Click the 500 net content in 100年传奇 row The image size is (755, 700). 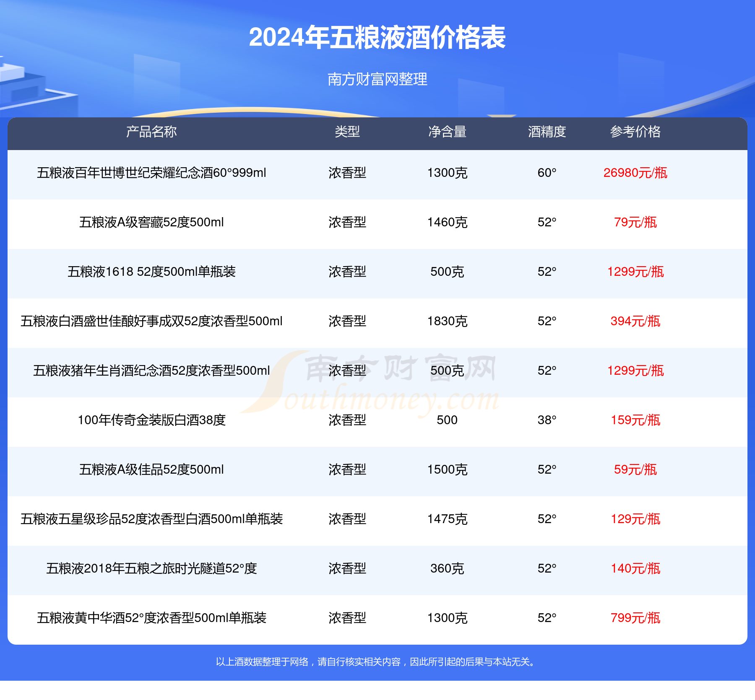coord(447,420)
